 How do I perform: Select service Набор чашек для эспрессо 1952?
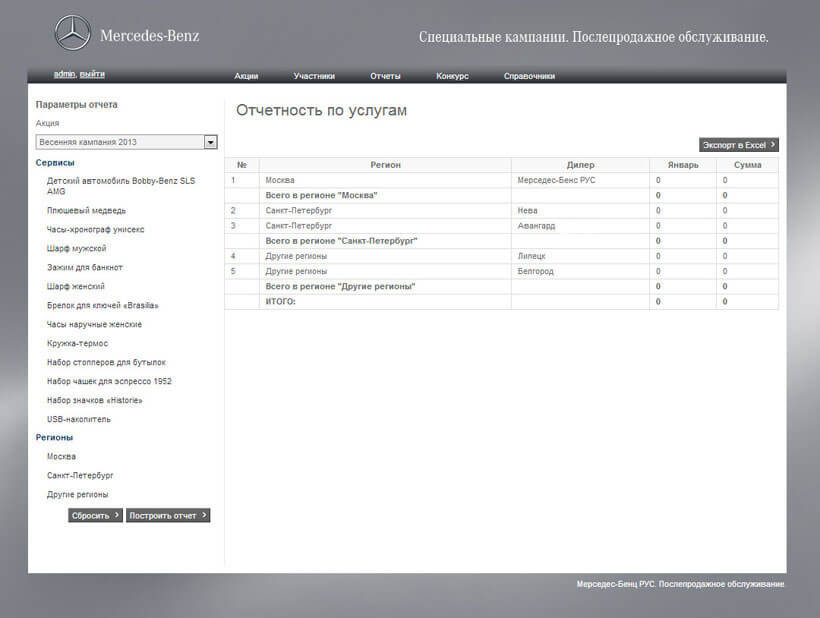point(109,381)
